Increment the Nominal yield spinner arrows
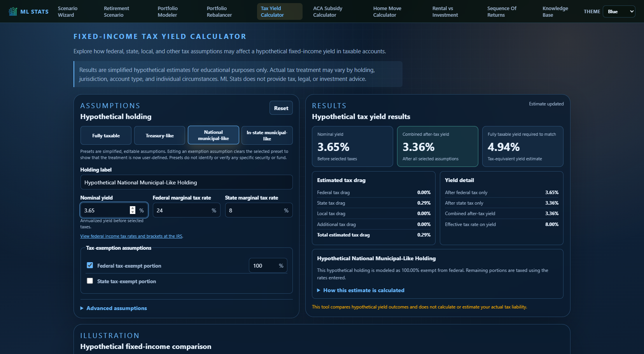Viewport: 644px width, 354px height. pos(133,208)
